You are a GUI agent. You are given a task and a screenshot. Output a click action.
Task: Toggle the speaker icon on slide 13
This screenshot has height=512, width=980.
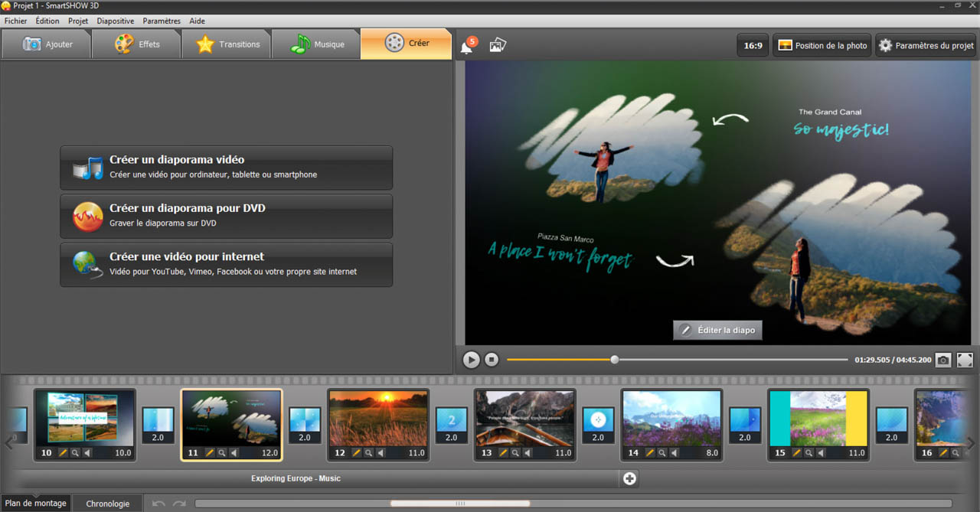click(528, 453)
